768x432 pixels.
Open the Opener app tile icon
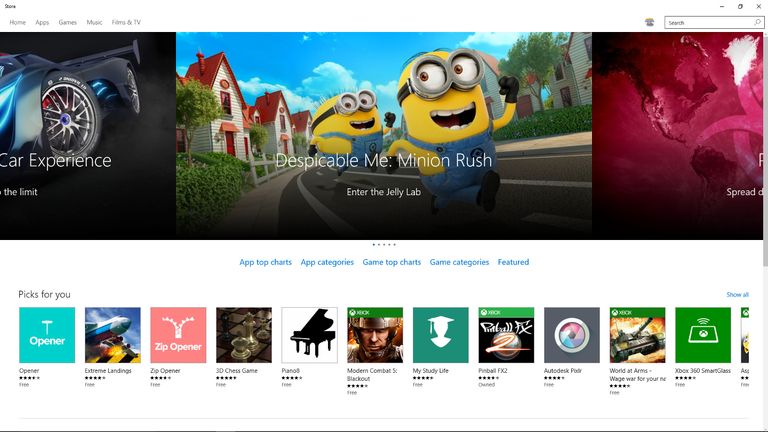[x=47, y=335]
